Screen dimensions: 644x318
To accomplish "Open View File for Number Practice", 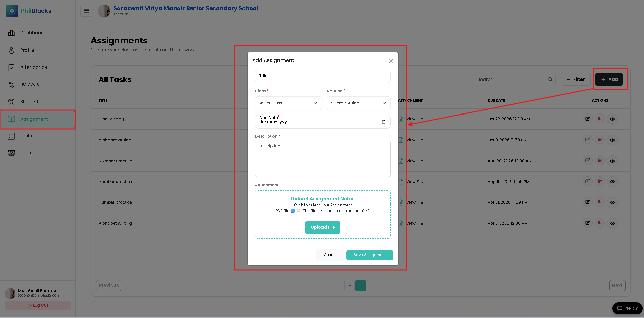I will 414,161.
